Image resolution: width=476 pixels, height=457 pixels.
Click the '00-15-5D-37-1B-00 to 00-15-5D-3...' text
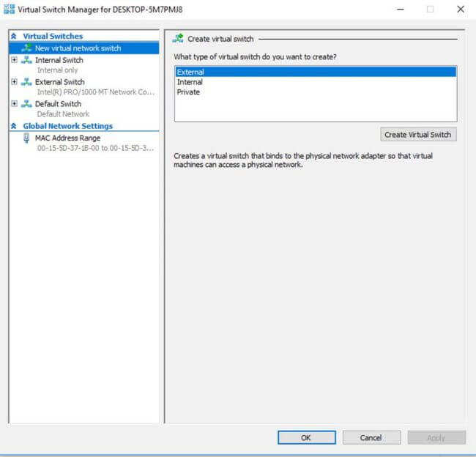pyautogui.click(x=95, y=148)
